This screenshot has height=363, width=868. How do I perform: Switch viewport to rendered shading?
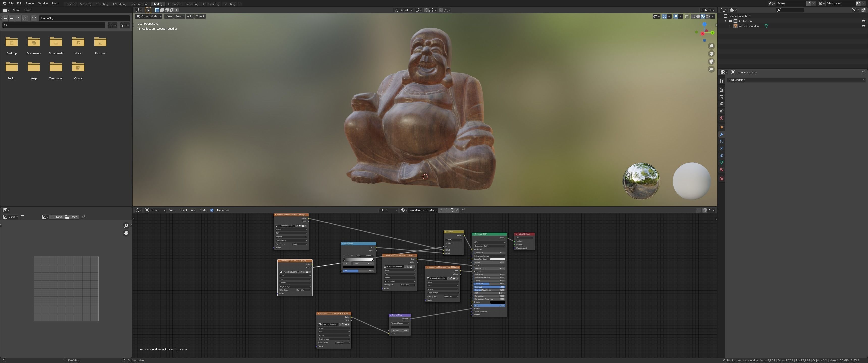pos(708,16)
